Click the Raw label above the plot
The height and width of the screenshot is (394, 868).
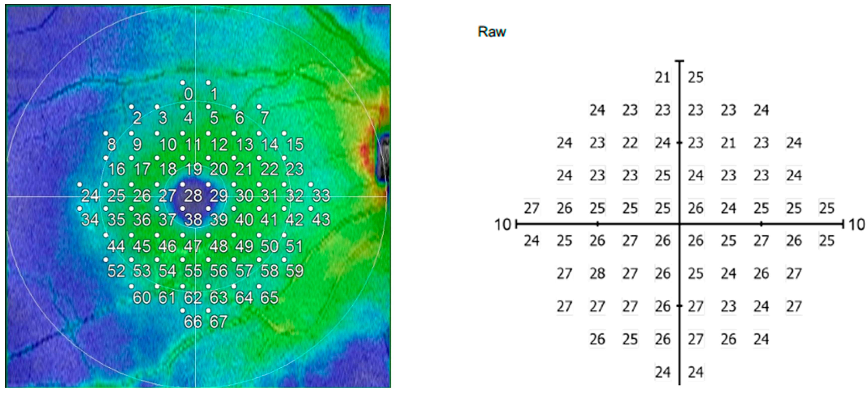[492, 32]
